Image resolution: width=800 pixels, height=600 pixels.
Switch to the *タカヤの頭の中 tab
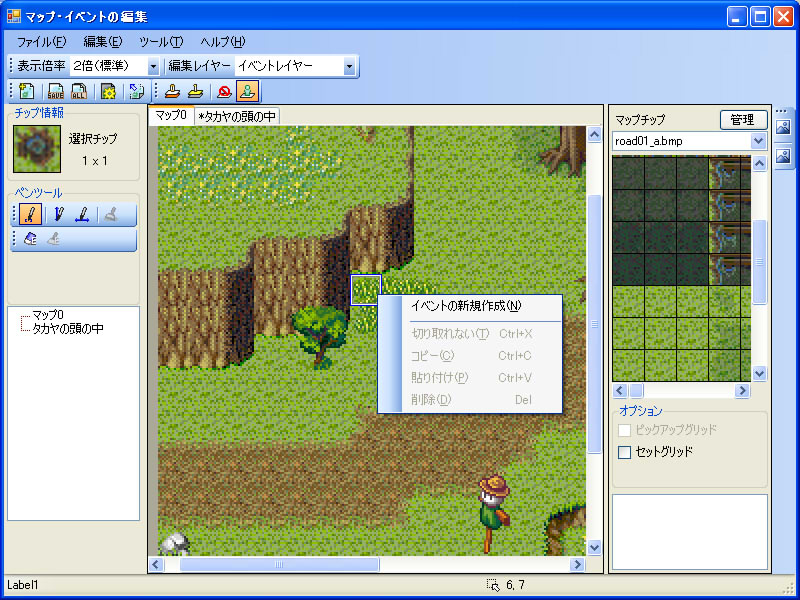[237, 117]
